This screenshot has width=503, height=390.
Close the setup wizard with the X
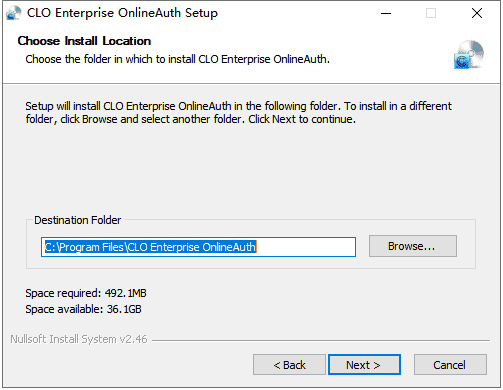(477, 13)
